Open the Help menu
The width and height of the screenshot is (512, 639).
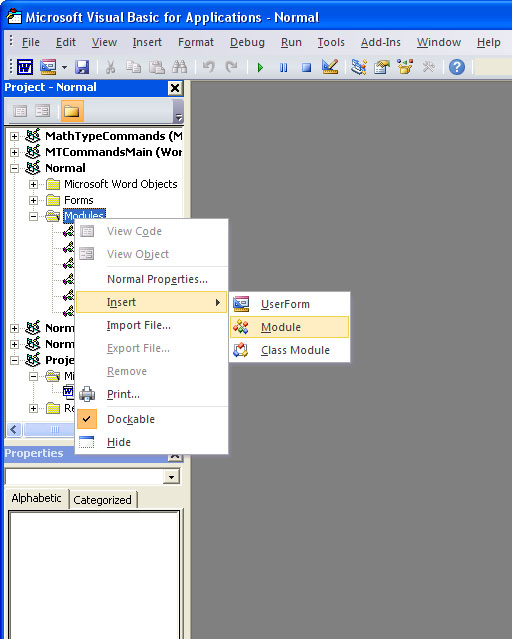488,42
